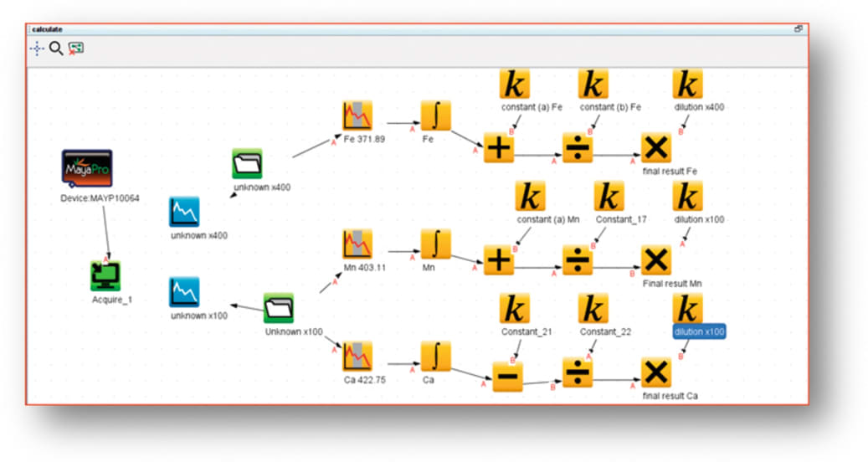This screenshot has height=462, width=868.
Task: Click the Constant_22 label
Action: pyautogui.click(x=605, y=332)
